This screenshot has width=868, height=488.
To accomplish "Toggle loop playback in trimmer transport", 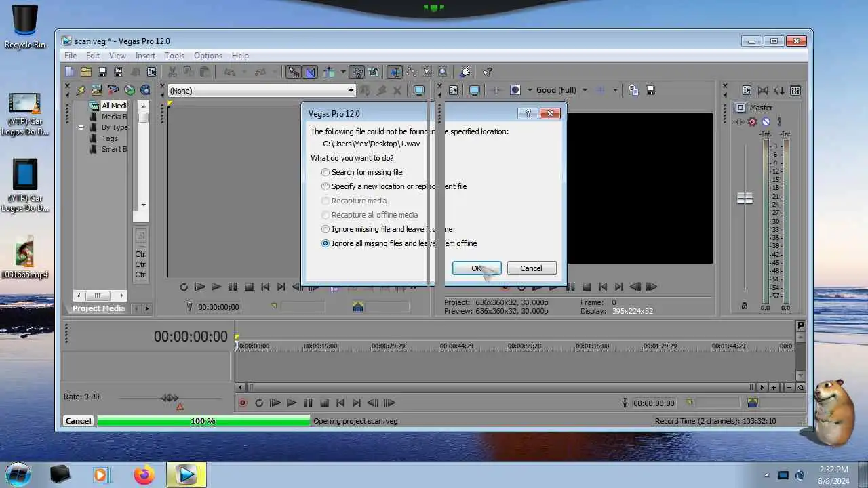I will coord(184,287).
